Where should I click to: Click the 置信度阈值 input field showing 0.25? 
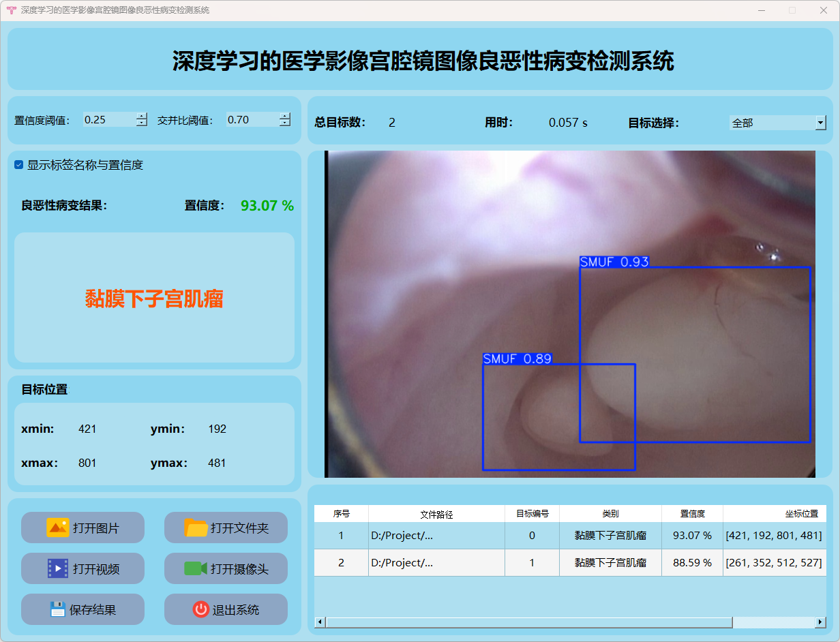click(108, 120)
